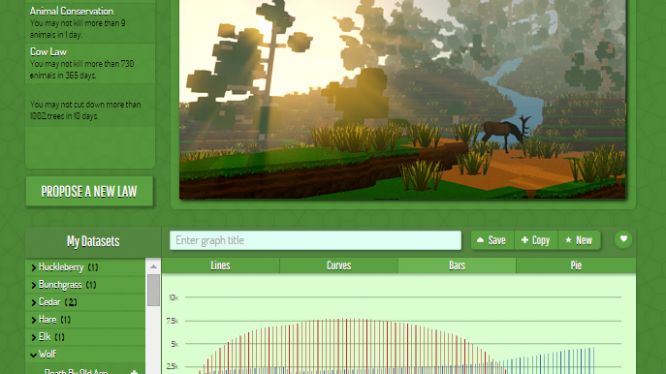Image resolution: width=666 pixels, height=374 pixels.
Task: Switch to the Curves graph tab
Action: click(339, 265)
